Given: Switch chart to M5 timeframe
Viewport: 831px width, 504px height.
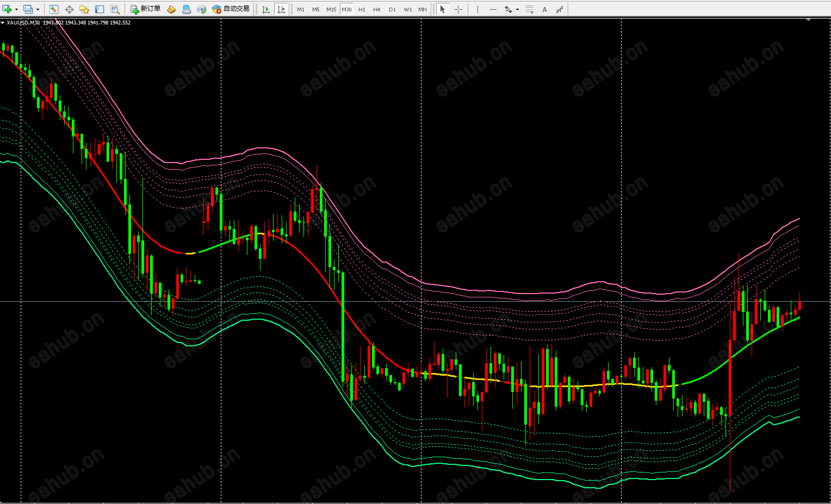Looking at the screenshot, I should 316,9.
